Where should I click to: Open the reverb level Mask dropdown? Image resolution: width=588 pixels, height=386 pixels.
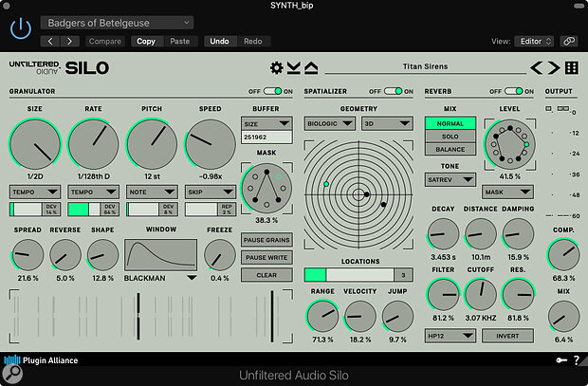[507, 192]
